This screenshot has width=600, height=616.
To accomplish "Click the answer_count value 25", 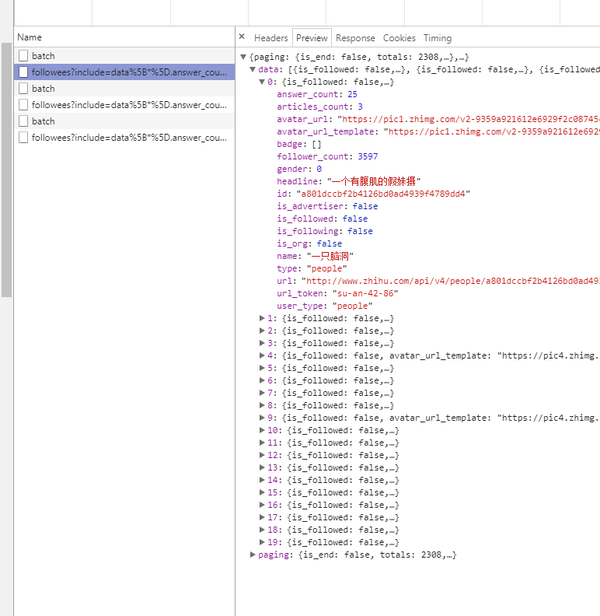I will (352, 94).
